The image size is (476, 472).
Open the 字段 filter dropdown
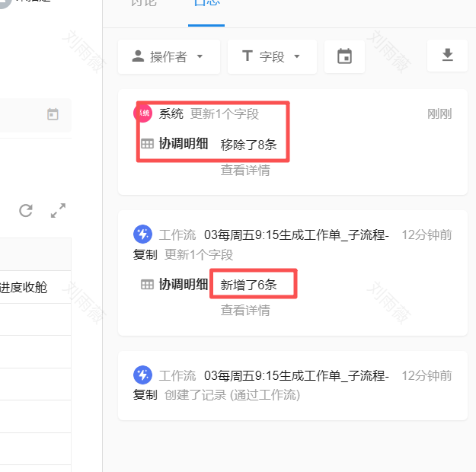(x=272, y=56)
